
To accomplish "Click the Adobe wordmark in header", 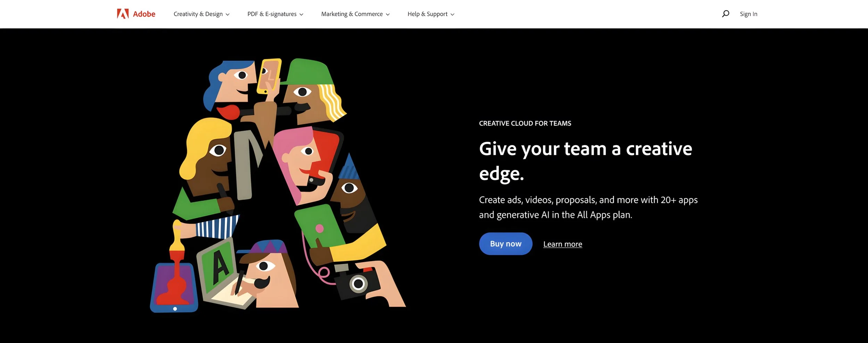I will (x=144, y=14).
